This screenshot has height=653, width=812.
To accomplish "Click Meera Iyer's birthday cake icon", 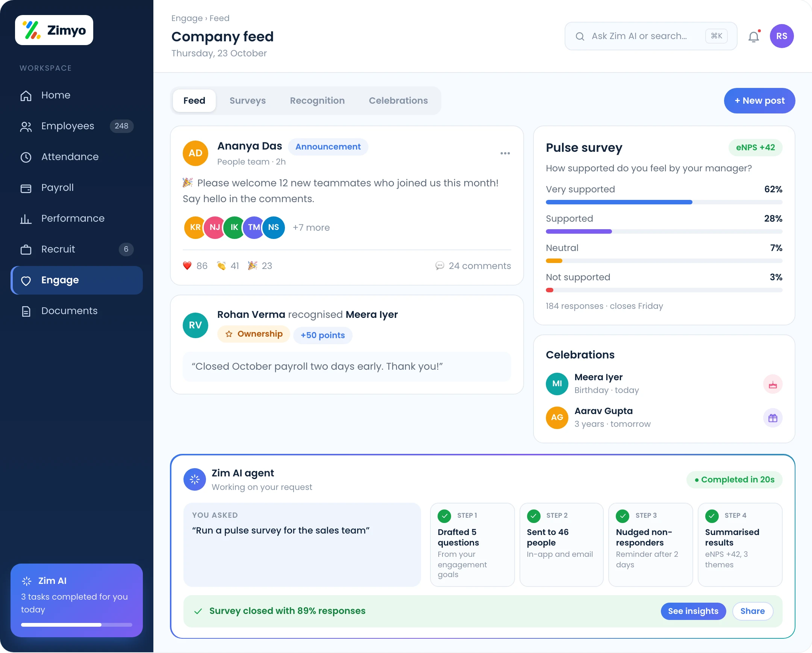I will [x=773, y=384].
